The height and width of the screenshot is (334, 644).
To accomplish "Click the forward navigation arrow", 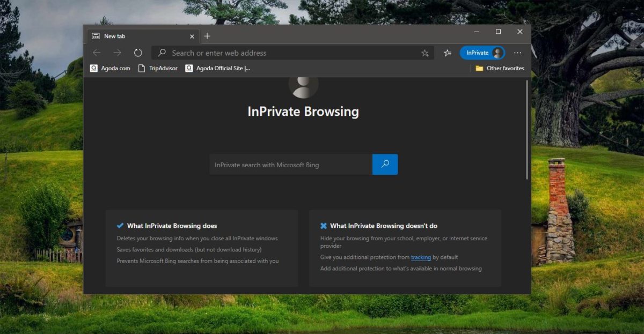I will pyautogui.click(x=117, y=53).
